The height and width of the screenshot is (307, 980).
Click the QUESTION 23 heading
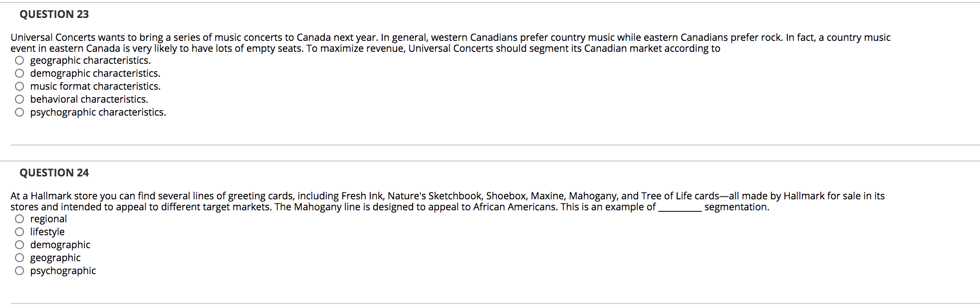click(x=54, y=14)
